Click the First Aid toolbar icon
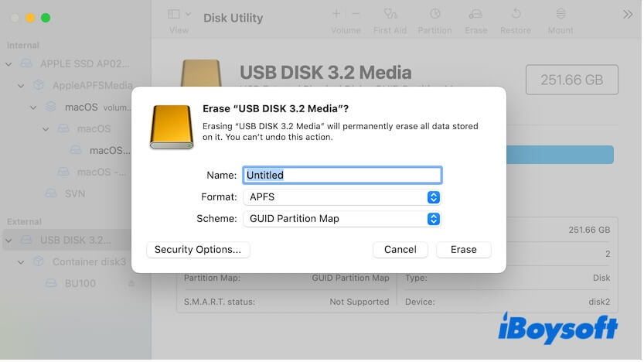Image resolution: width=644 pixels, height=362 pixels. point(389,15)
